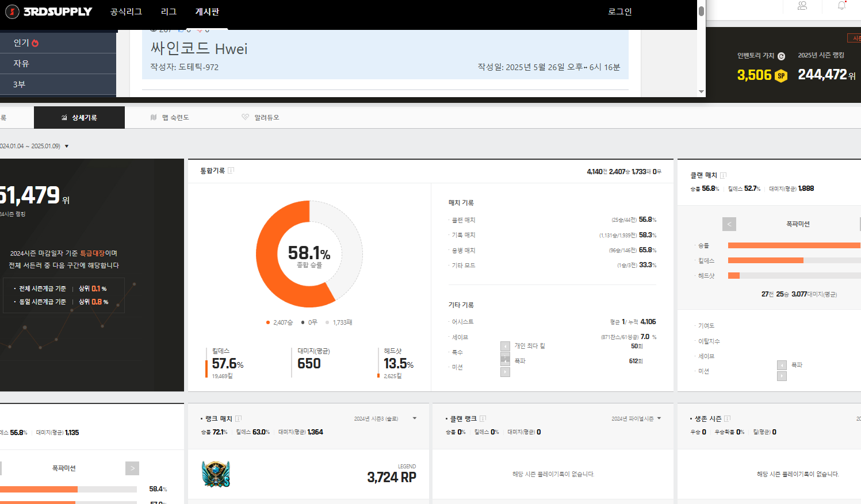The width and height of the screenshot is (861, 504).
Task: Click the Legend rank emblem image
Action: pos(216,474)
